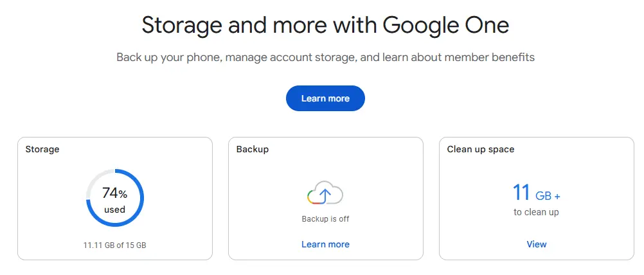The height and width of the screenshot is (275, 644).
Task: Click the 74% used storage ring
Action: (115, 198)
